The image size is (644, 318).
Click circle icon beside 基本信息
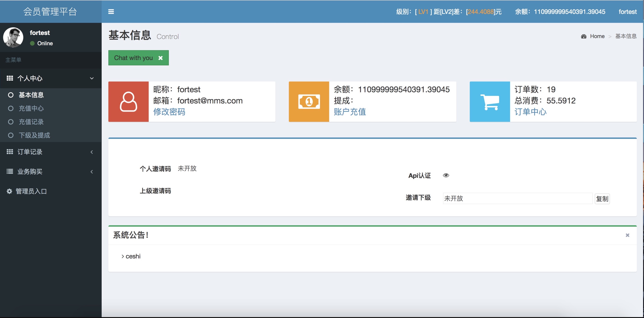[11, 95]
